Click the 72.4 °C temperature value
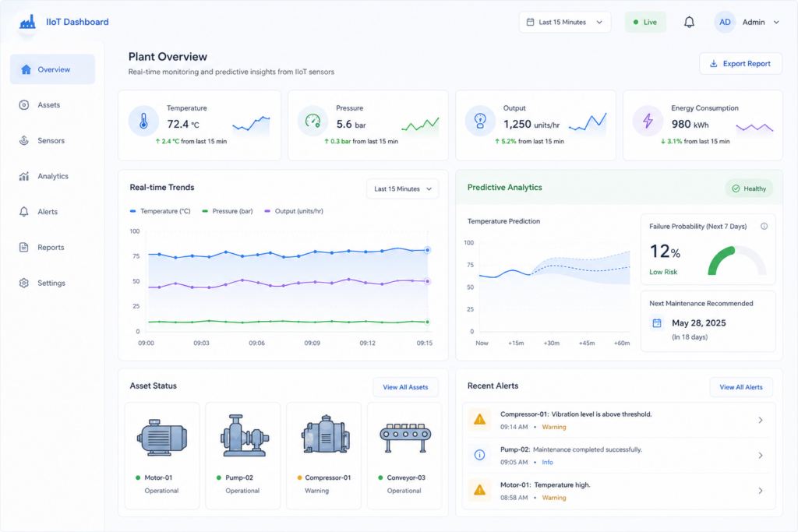Image resolution: width=798 pixels, height=532 pixels. pos(183,124)
